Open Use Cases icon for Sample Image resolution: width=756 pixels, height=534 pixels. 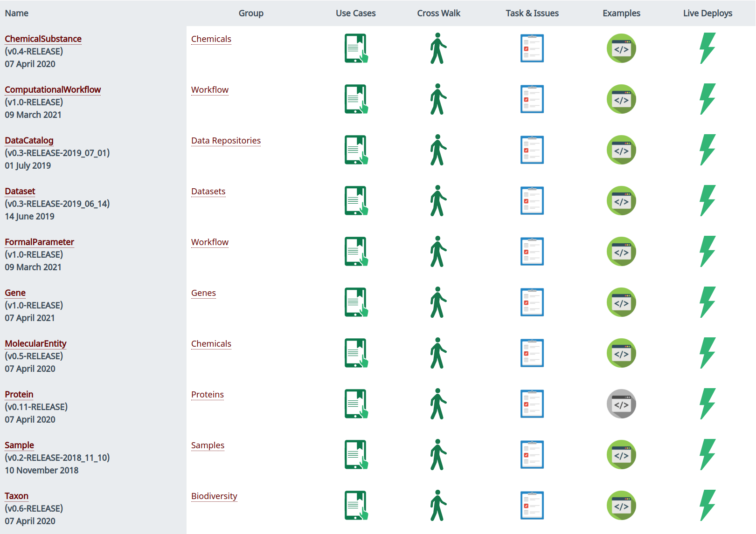coord(356,454)
